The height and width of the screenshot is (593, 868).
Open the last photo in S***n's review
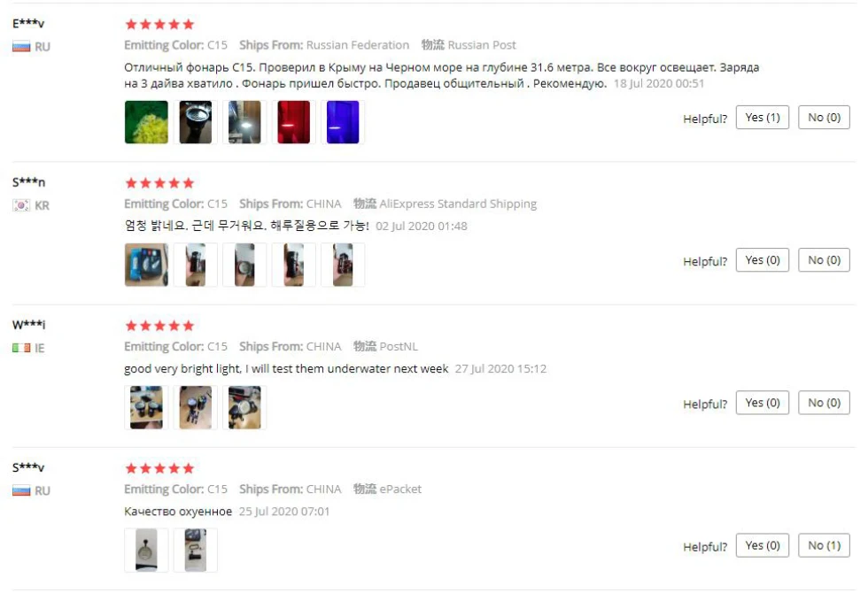pyautogui.click(x=343, y=265)
